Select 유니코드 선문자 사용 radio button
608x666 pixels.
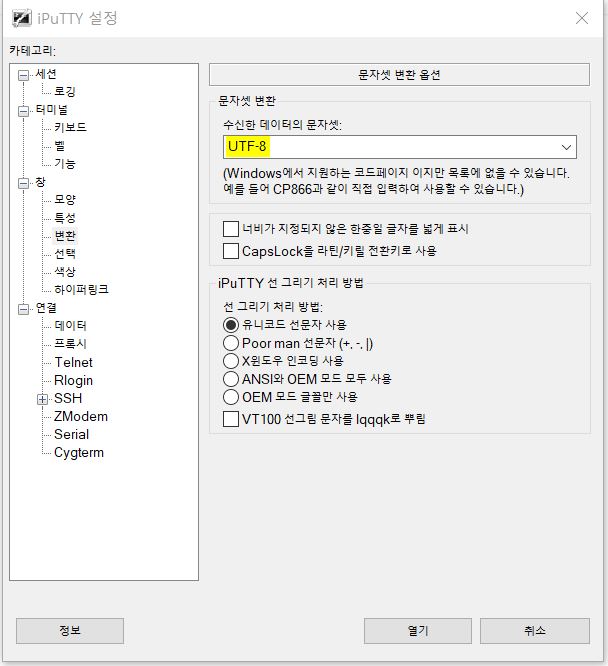coord(231,325)
